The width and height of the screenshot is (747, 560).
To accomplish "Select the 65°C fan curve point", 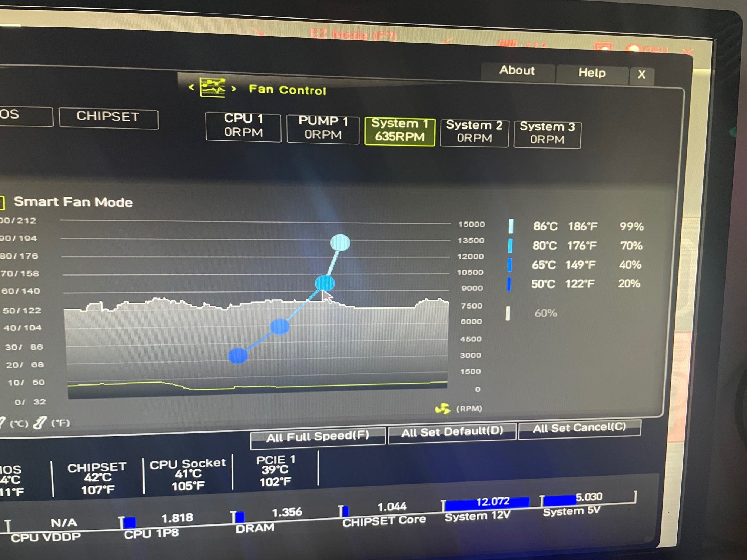I will [x=280, y=327].
